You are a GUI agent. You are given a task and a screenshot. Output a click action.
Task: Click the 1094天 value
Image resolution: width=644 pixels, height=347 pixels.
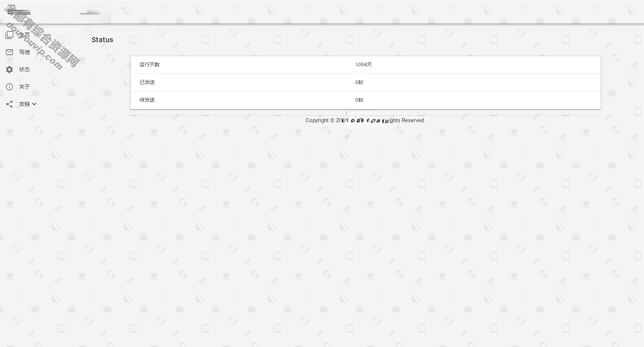364,64
